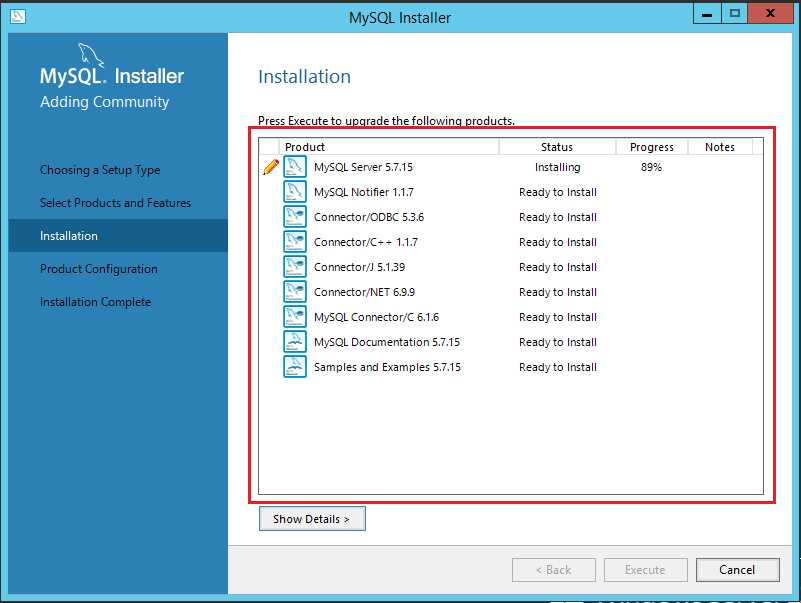Image resolution: width=801 pixels, height=603 pixels.
Task: Click the Notes column header
Action: point(720,147)
